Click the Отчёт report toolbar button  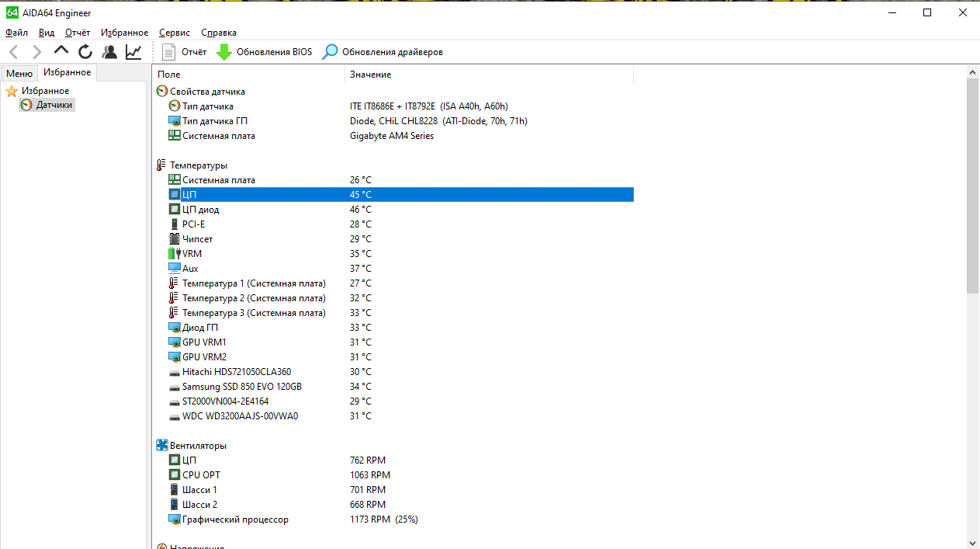185,52
